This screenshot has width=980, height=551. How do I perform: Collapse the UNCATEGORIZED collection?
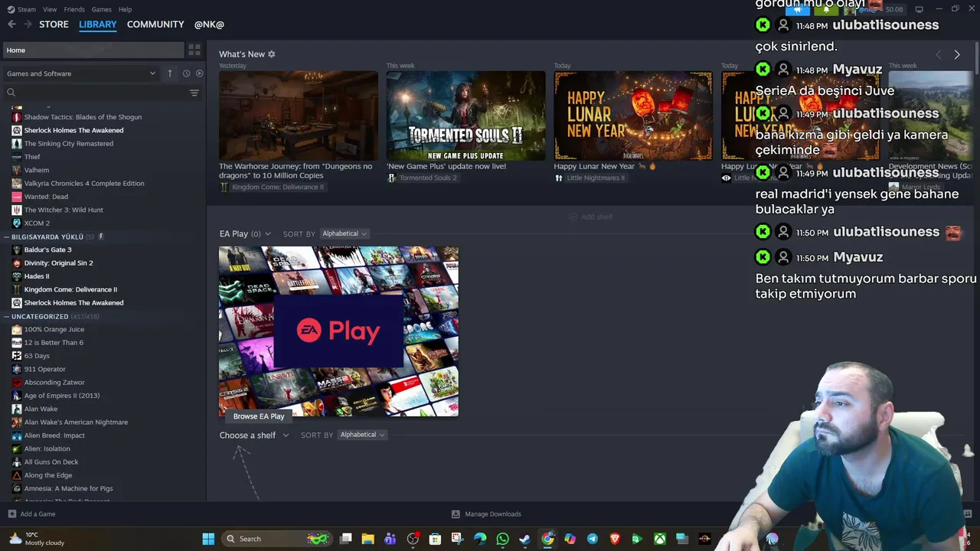coord(7,316)
